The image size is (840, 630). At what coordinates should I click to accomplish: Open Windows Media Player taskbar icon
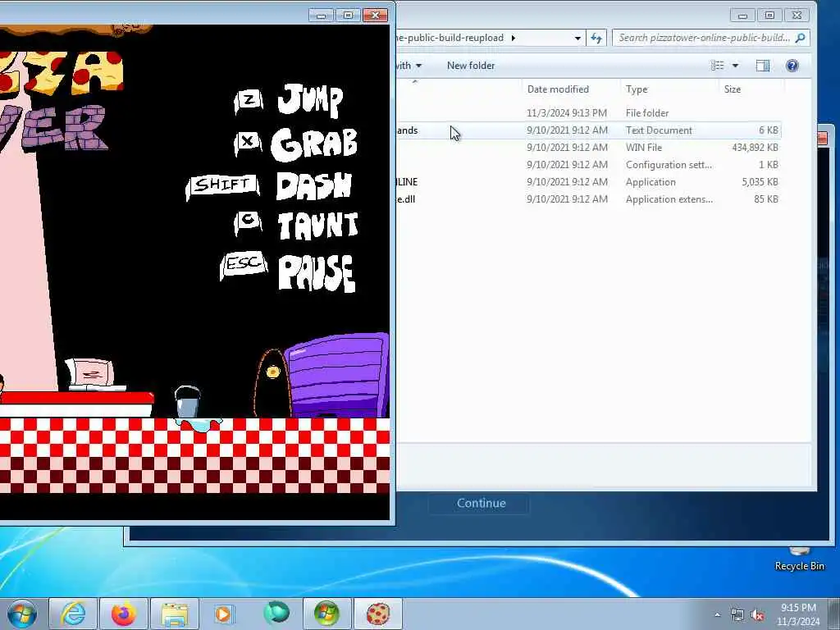[x=224, y=614]
